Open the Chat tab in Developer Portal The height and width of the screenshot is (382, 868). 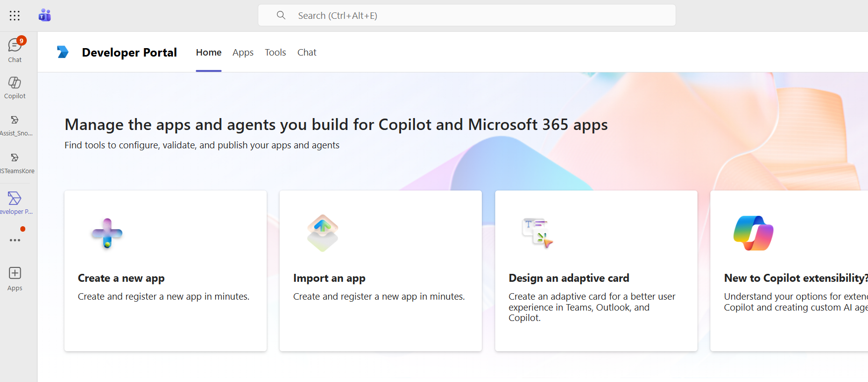click(307, 53)
